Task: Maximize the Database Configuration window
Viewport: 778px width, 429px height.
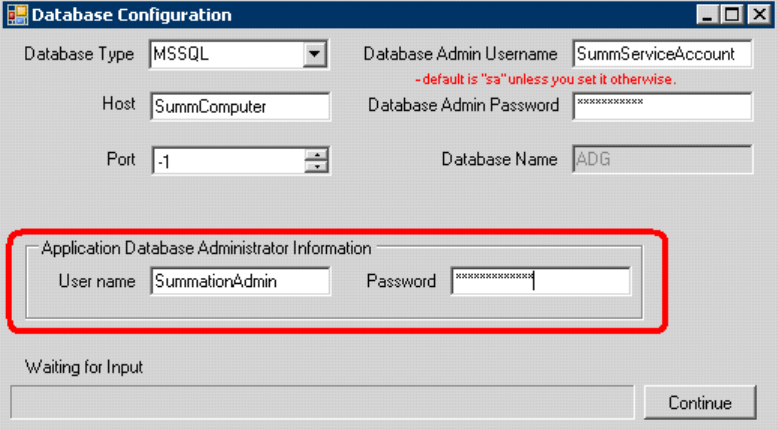Action: pos(733,15)
